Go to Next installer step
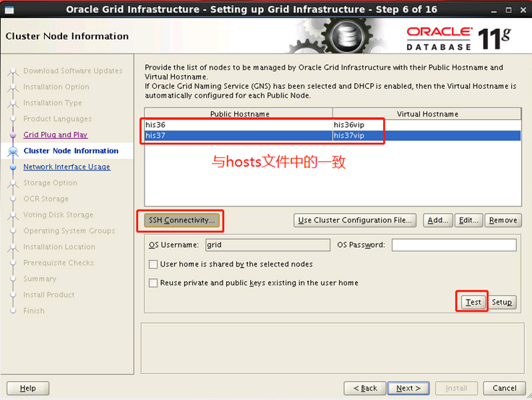The width and height of the screenshot is (532, 400). pyautogui.click(x=408, y=388)
